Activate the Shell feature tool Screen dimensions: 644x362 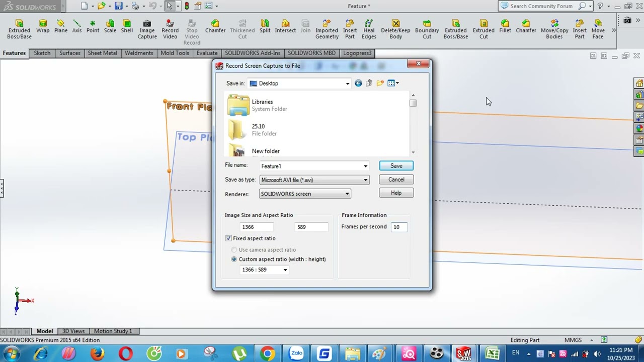coord(127,27)
